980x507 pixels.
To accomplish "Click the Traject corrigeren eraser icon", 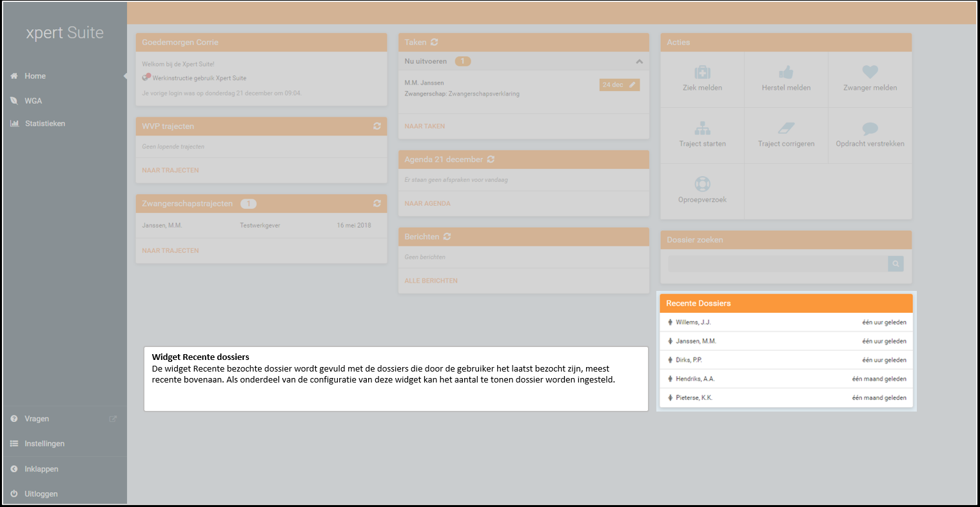I will 786,128.
